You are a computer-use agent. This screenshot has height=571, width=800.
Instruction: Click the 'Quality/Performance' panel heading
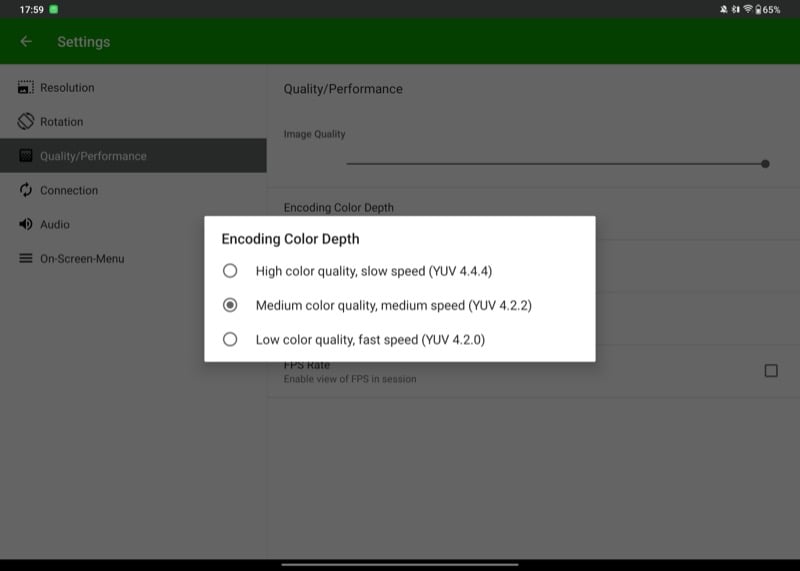(343, 89)
